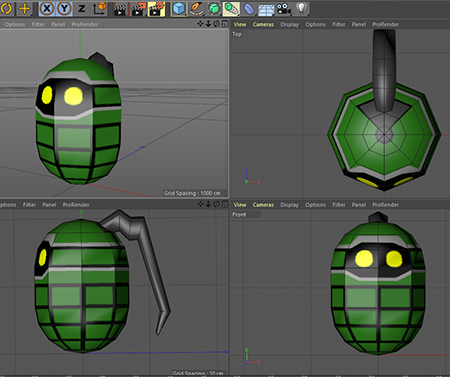
Task: Switch the coordinate system icon
Action: click(99, 9)
